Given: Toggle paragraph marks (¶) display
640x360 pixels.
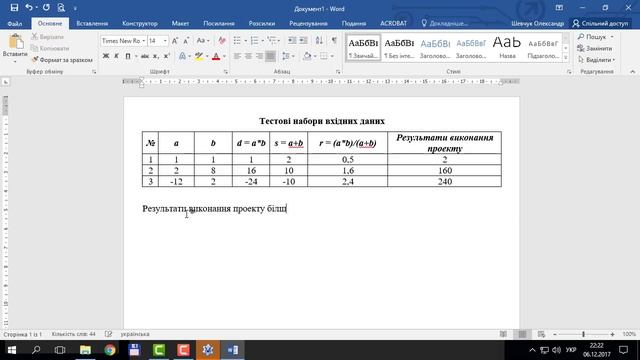Looking at the screenshot, I should tap(334, 40).
